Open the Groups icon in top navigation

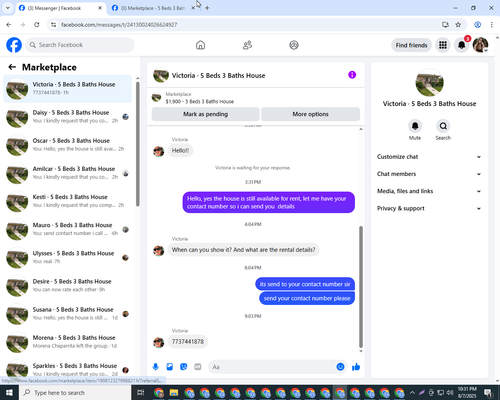coord(294,45)
